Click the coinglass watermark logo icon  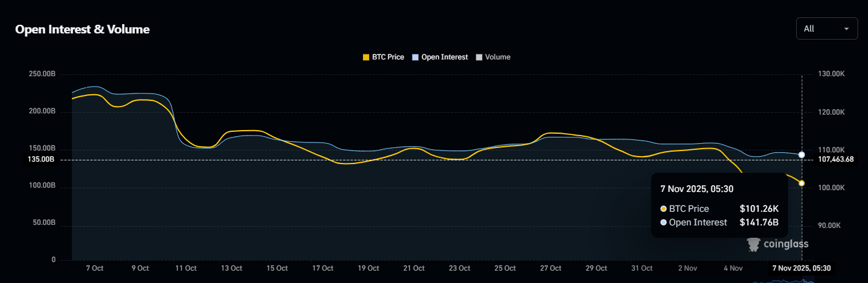click(x=753, y=245)
